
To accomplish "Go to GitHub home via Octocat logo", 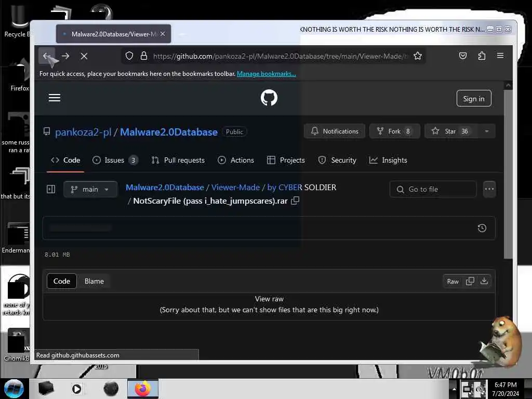I will [x=269, y=98].
